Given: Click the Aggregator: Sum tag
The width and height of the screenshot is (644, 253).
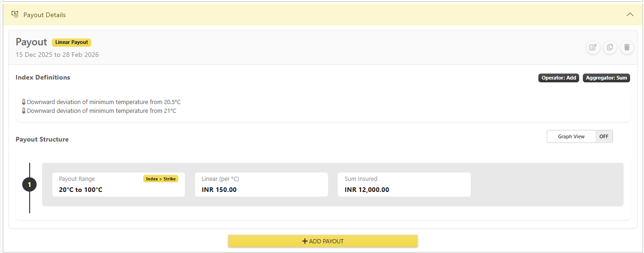Looking at the screenshot, I should 606,78.
